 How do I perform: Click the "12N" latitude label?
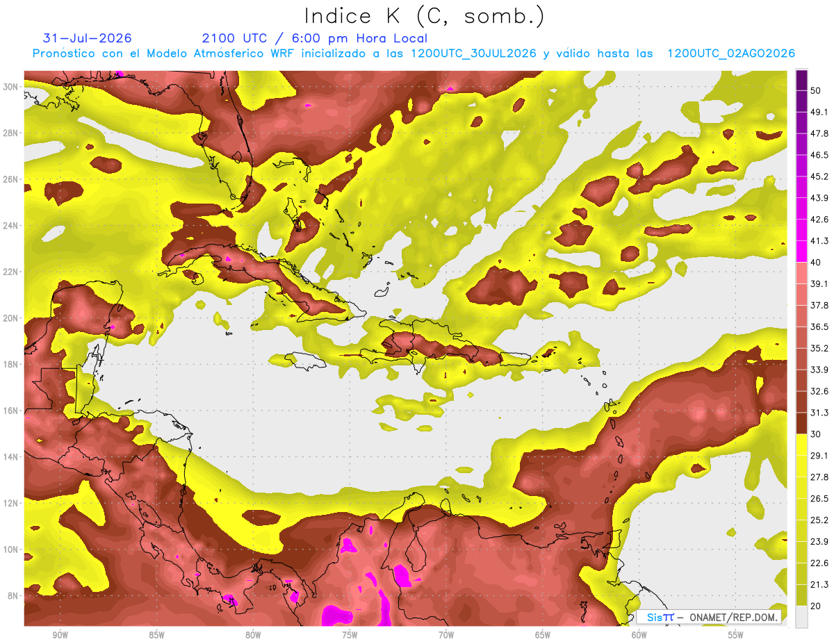click(x=10, y=503)
